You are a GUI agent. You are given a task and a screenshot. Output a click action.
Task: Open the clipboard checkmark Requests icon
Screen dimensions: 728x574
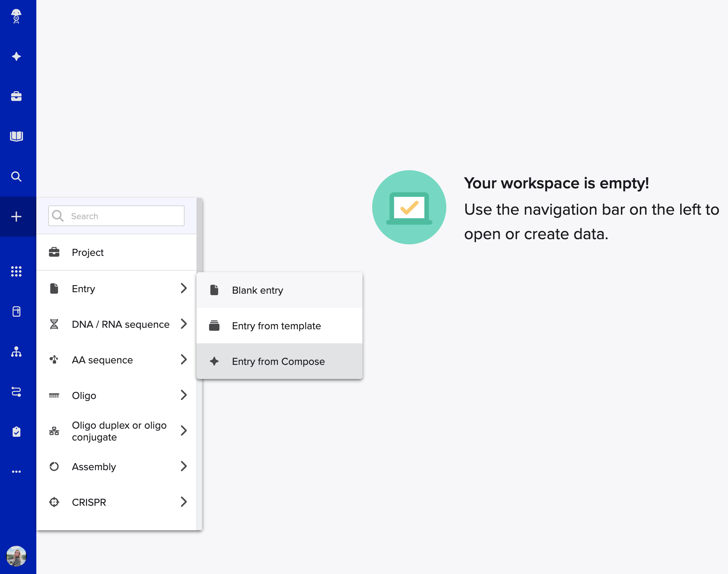point(16,432)
